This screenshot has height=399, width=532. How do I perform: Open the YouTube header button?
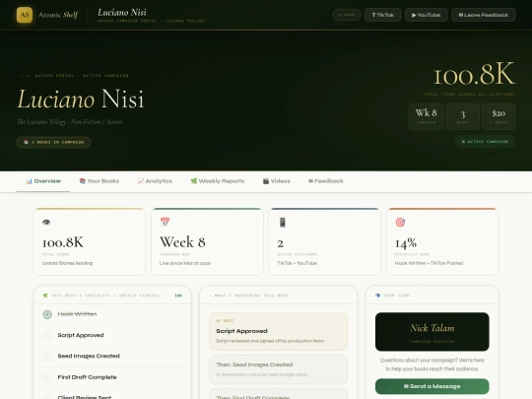pos(427,15)
